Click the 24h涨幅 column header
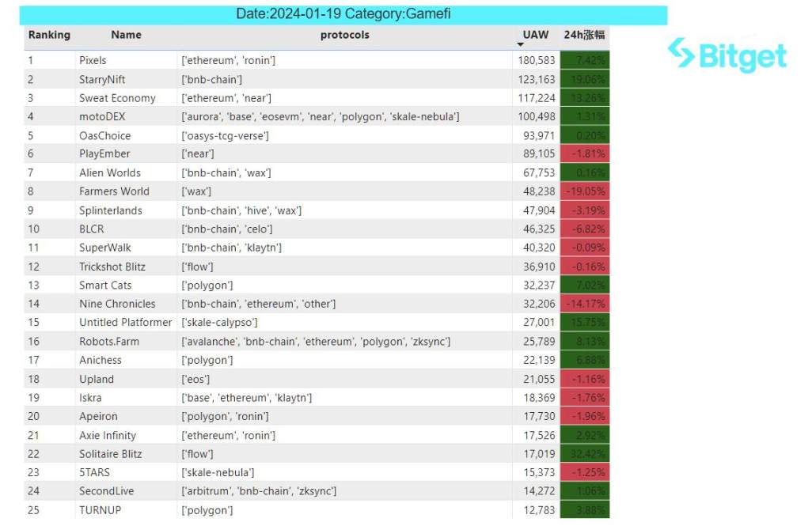Screen dimensions: 812x526 [584, 35]
